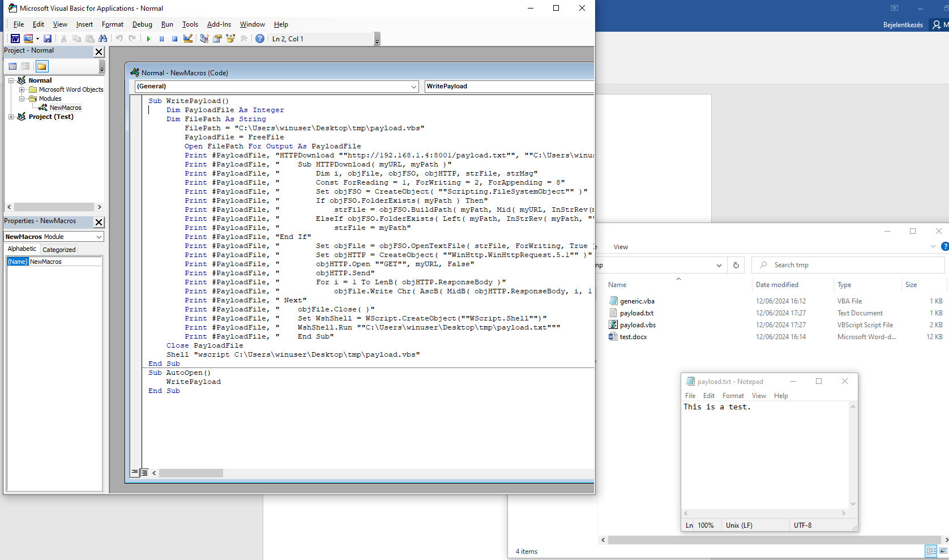Click the Cut scissors icon

(63, 39)
